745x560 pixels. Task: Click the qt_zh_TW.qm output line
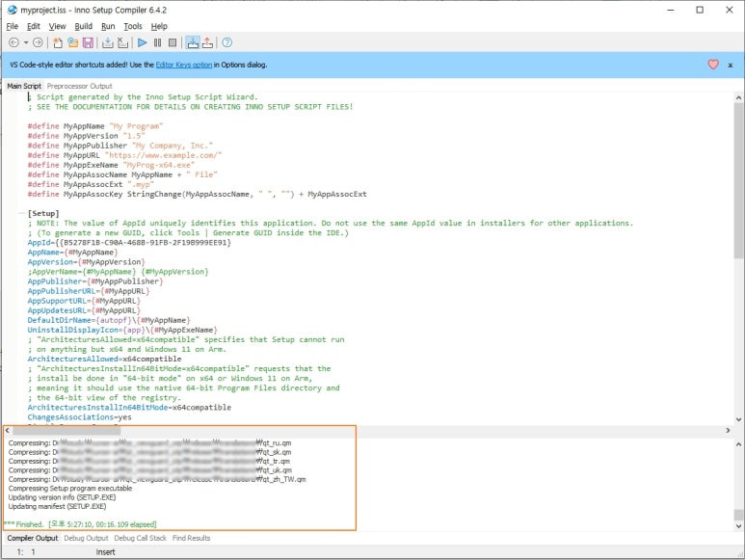(x=157, y=479)
